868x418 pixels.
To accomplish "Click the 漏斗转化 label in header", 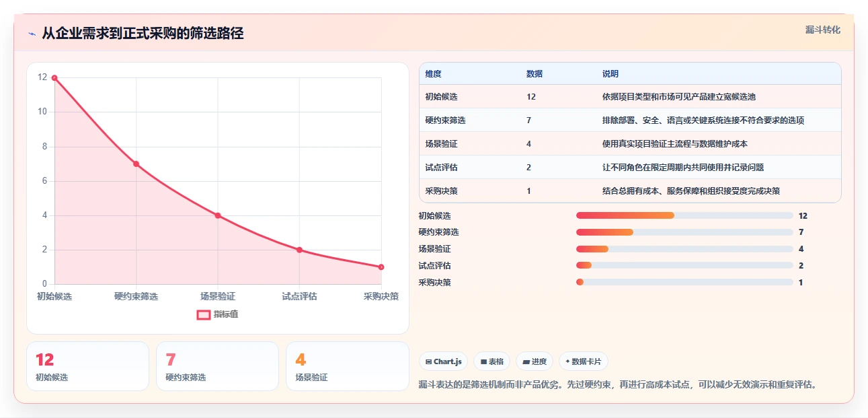I will 823,30.
